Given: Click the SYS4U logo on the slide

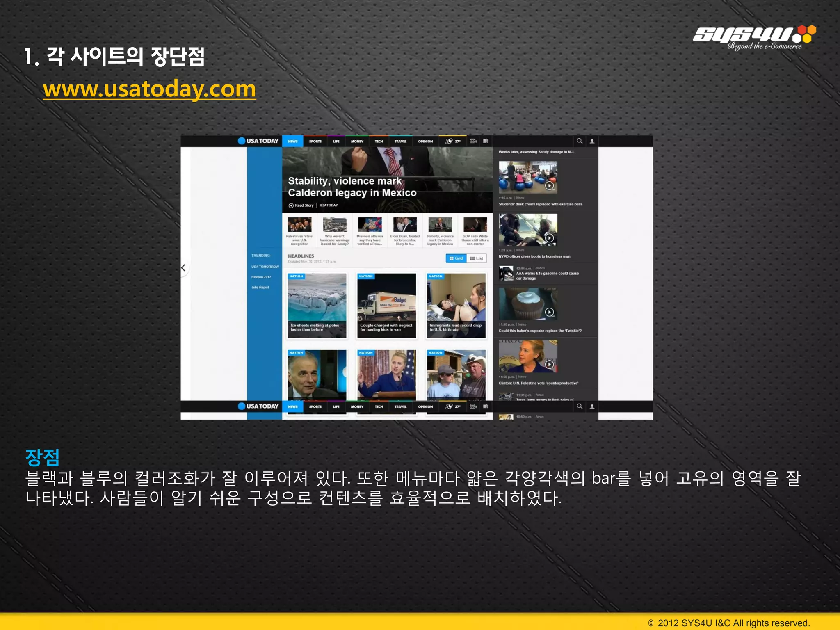Looking at the screenshot, I should click(x=755, y=37).
